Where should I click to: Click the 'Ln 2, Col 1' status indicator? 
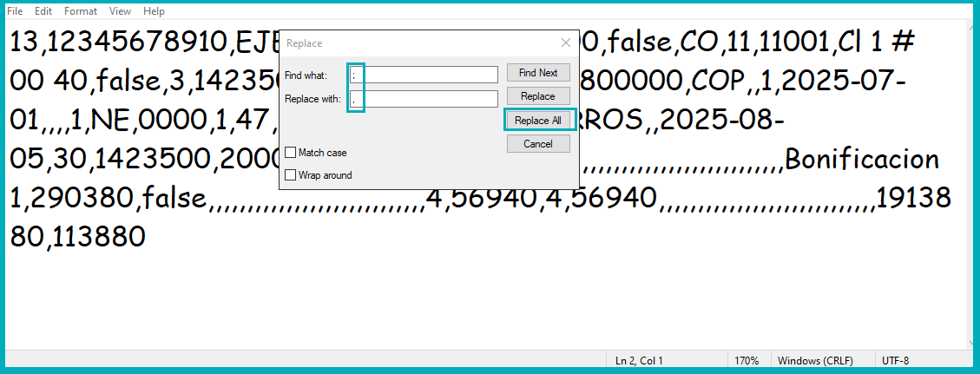639,360
